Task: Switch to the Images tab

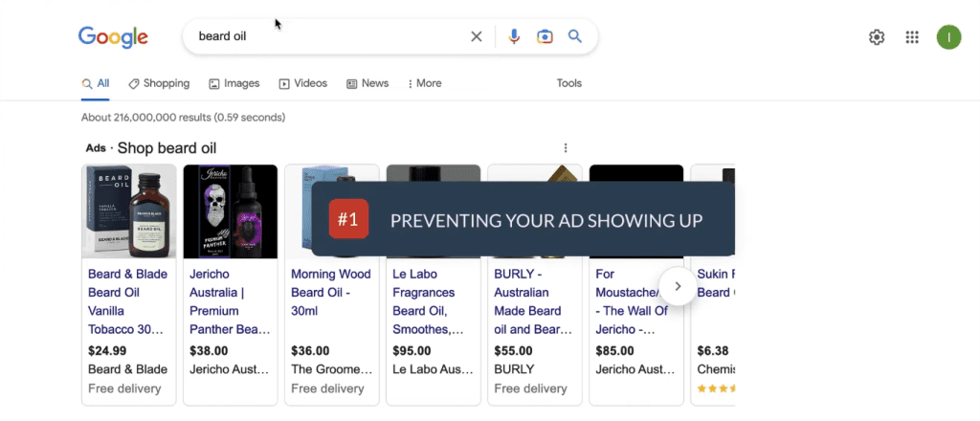Action: (x=234, y=83)
